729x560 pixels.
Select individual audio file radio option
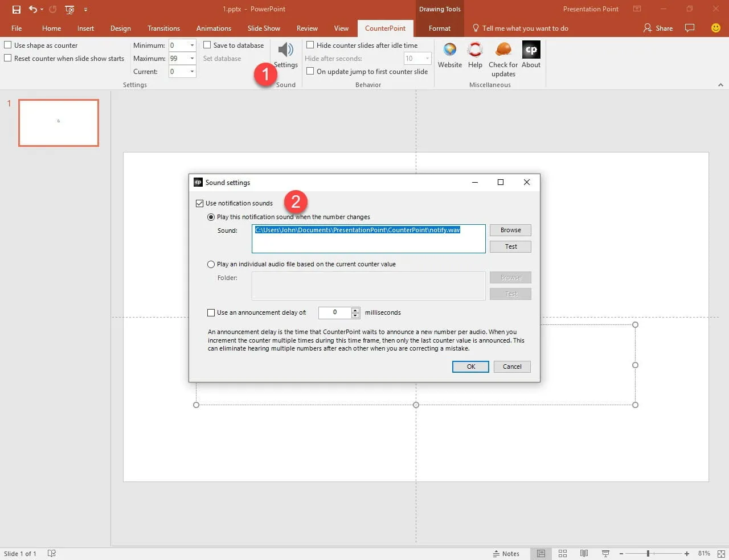coord(211,264)
